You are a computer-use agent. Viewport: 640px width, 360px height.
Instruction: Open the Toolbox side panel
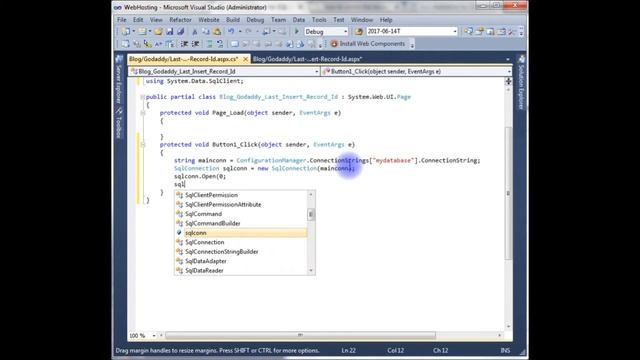[x=119, y=123]
